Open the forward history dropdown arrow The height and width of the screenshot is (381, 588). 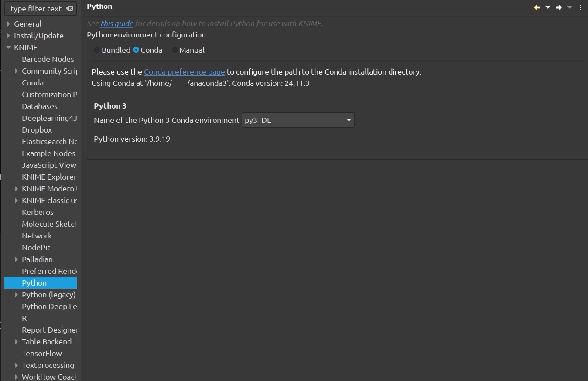coord(569,7)
